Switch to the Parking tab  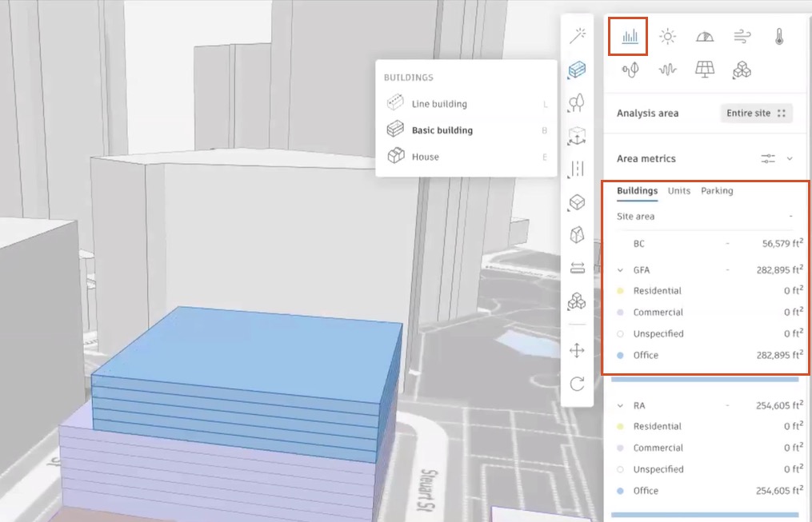point(717,191)
